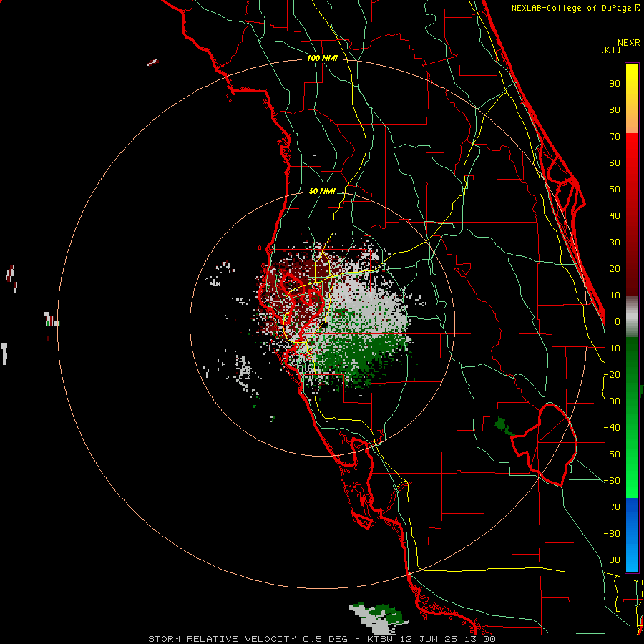Viewport: 644px width, 644px height.
Task: Click the [KT] units label
Action: 611,49
